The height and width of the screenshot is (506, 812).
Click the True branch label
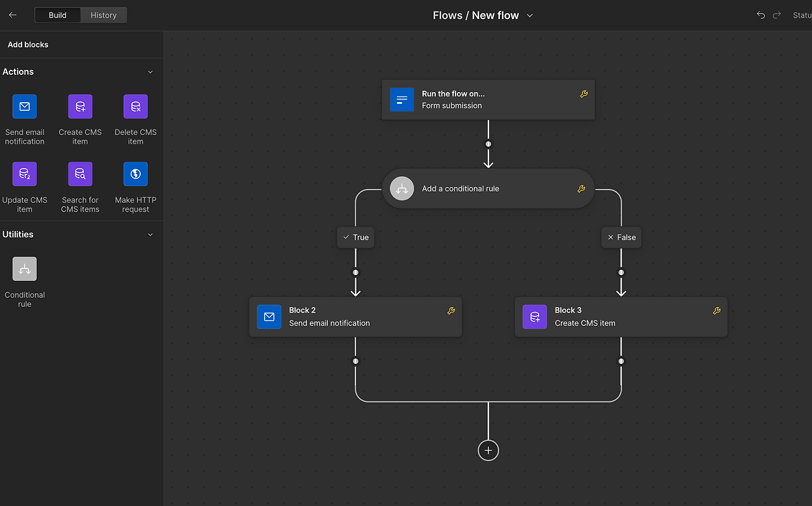pos(355,237)
